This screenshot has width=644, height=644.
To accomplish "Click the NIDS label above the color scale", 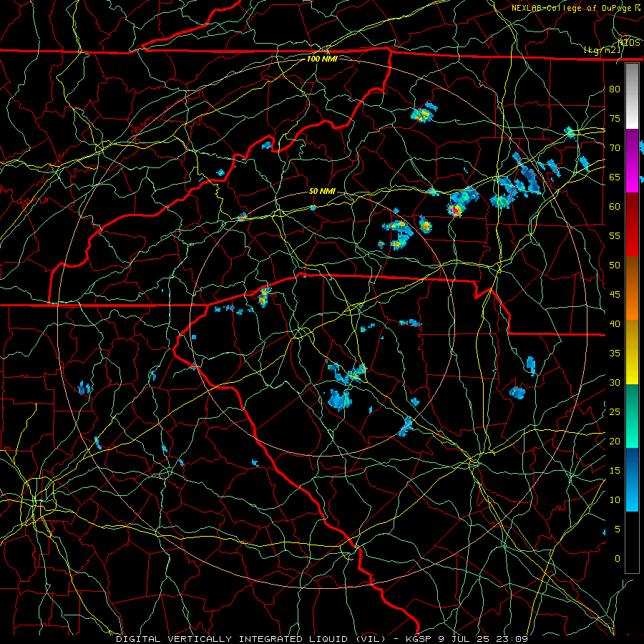I will pyautogui.click(x=629, y=43).
